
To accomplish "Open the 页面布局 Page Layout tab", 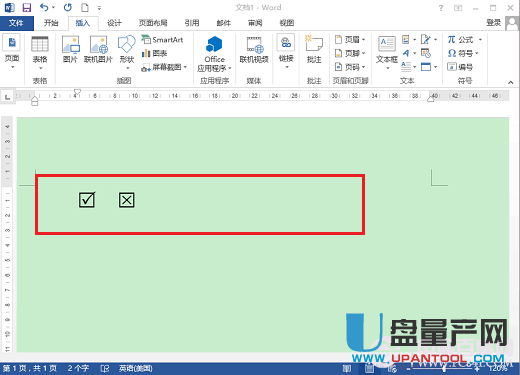I will (153, 23).
